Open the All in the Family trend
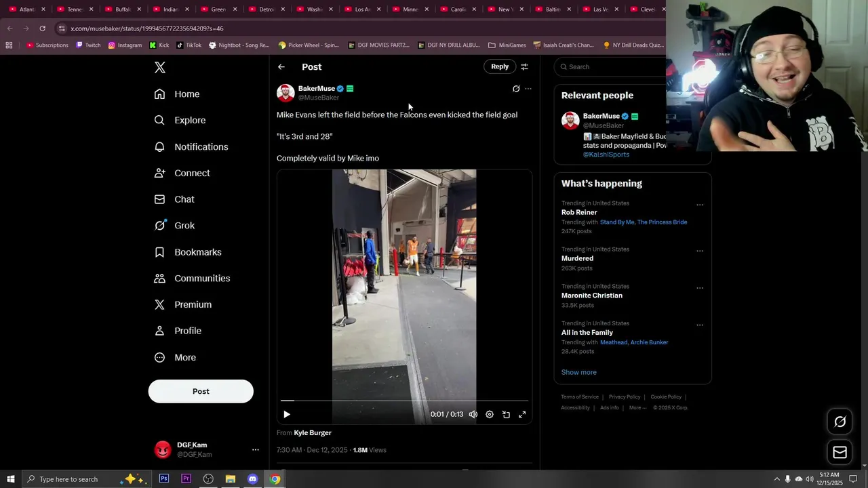This screenshot has height=488, width=868. coord(587,332)
